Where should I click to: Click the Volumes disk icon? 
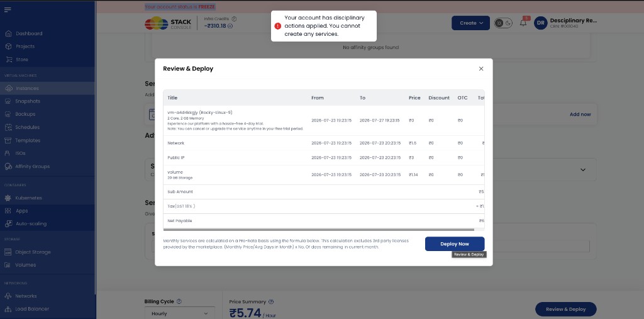click(8, 265)
